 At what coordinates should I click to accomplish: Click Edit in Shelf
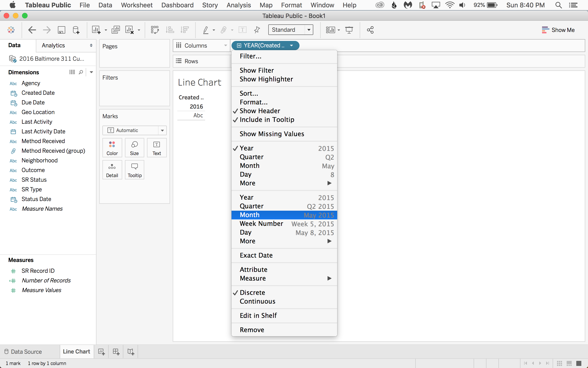tap(284, 316)
